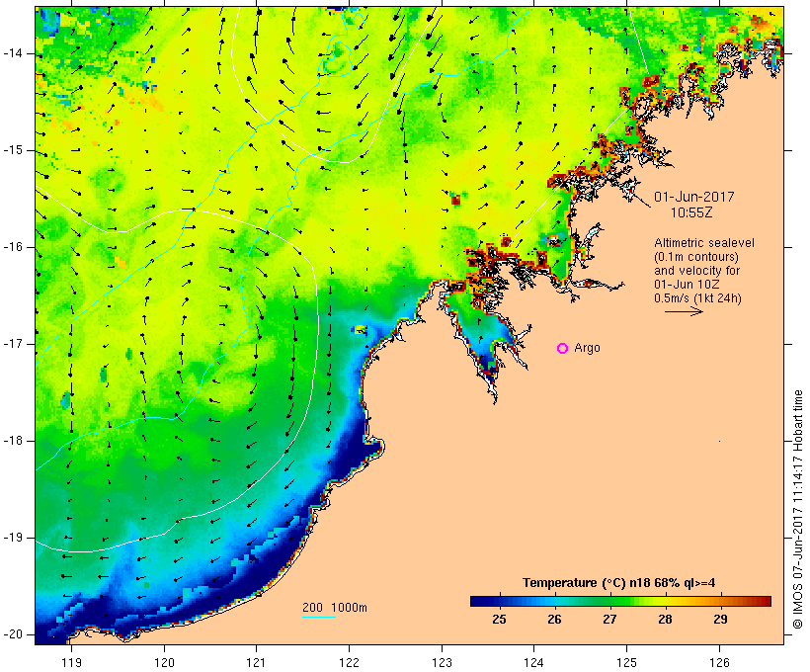Click the velocity scale reference arrow
810x672 pixels.
click(x=684, y=311)
